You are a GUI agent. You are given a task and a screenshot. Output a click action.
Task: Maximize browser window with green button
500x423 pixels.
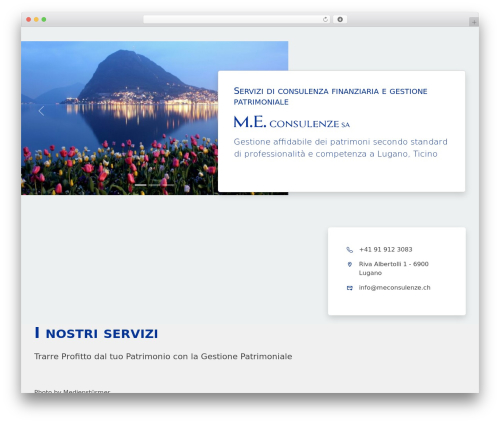point(44,20)
